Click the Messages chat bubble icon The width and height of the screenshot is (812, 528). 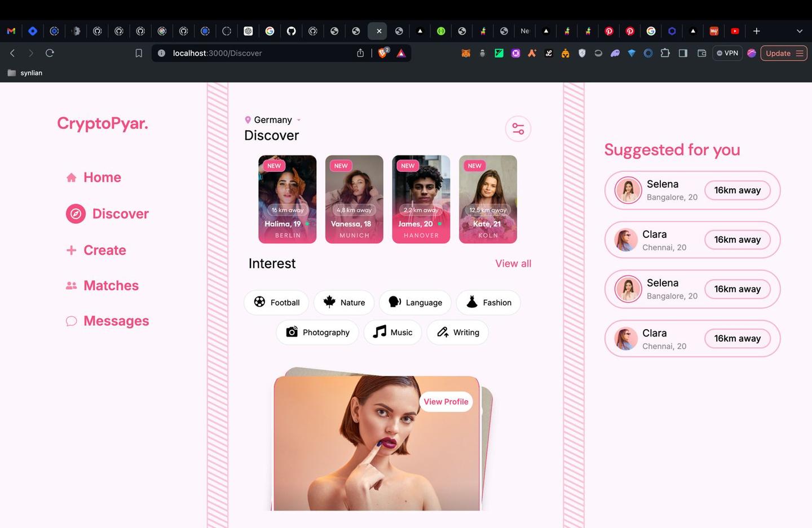coord(71,321)
